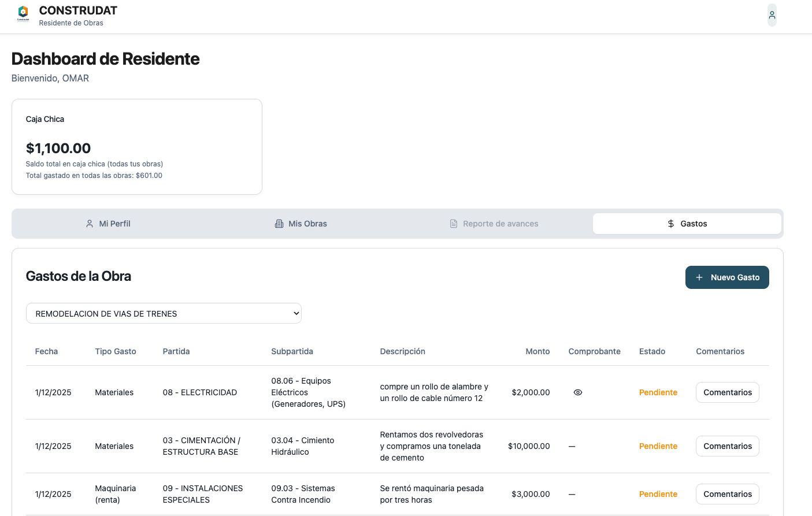Open the obra selection dropdown

pyautogui.click(x=164, y=313)
